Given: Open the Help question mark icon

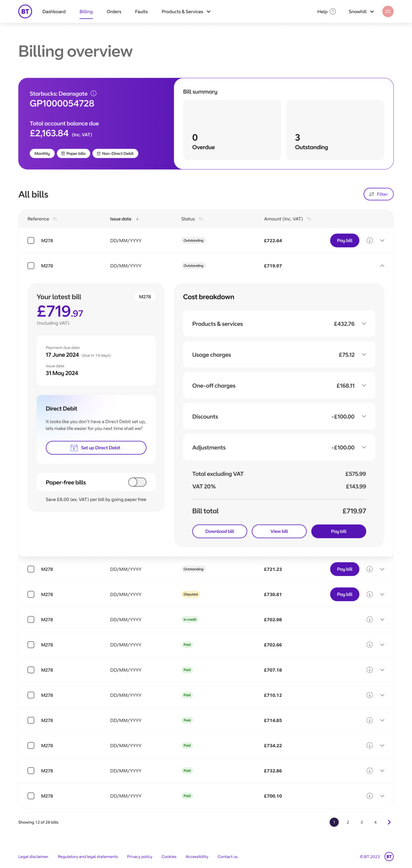Looking at the screenshot, I should coord(333,12).
